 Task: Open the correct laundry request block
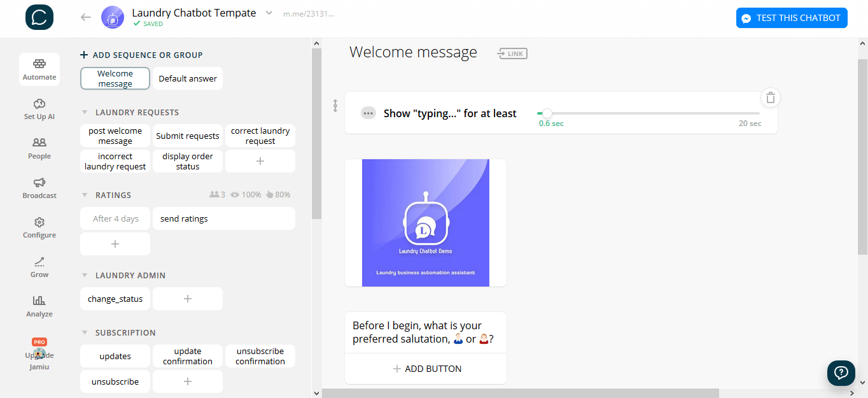click(260, 136)
